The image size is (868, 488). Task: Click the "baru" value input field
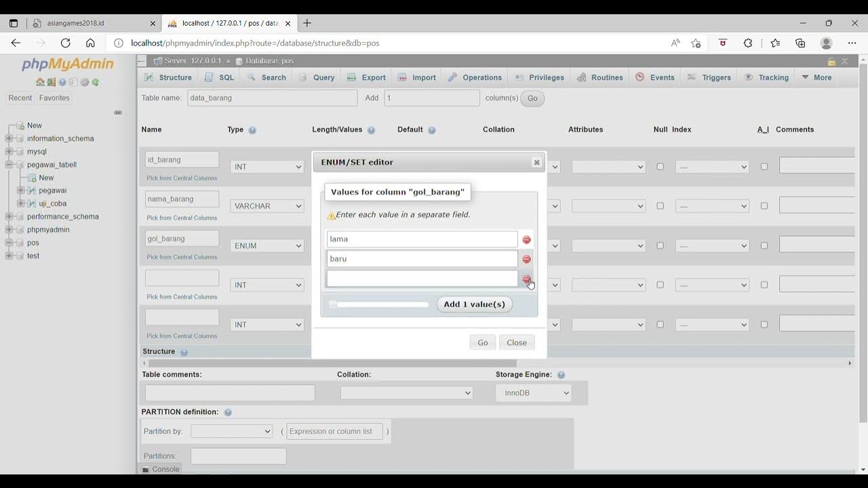(x=422, y=259)
